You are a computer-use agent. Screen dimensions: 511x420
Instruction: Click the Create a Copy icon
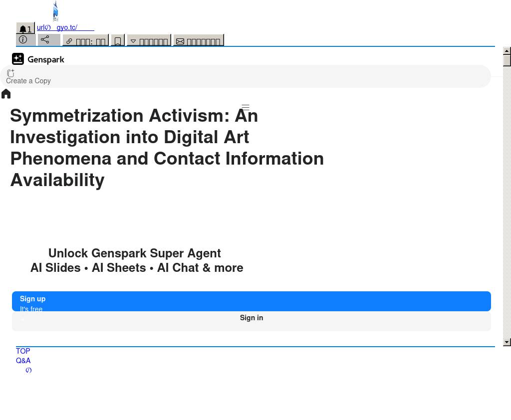click(x=10, y=74)
